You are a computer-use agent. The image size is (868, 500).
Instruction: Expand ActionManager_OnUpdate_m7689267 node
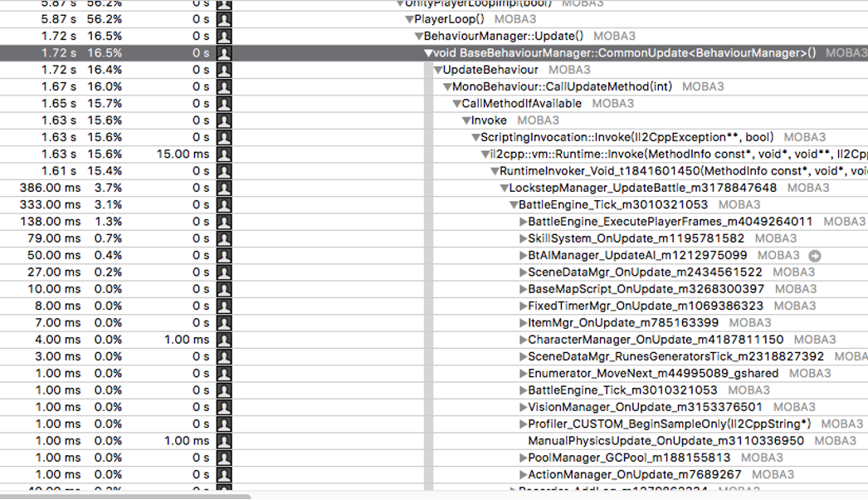[x=523, y=474]
